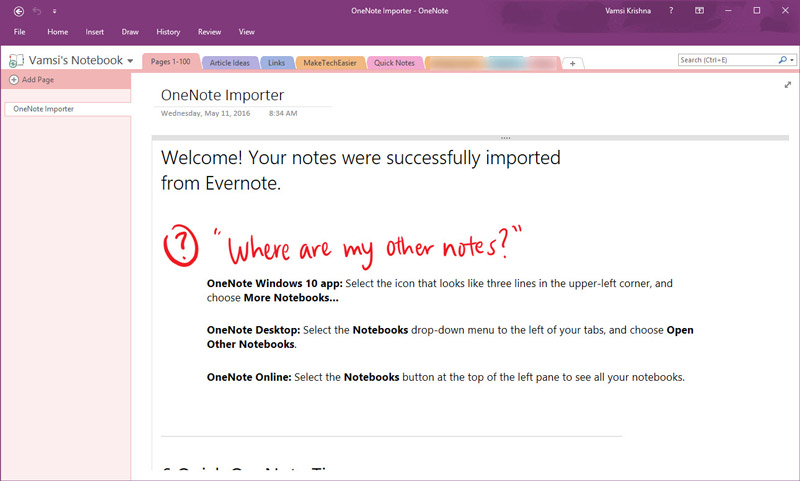Select the Pages 1-100 section tab
The image size is (800, 481).
(x=170, y=62)
